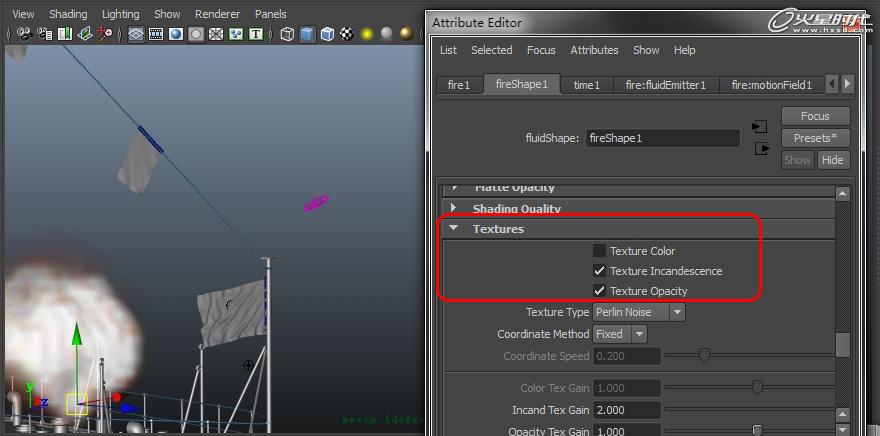Click the Hide button
The image size is (880, 436).
832,160
